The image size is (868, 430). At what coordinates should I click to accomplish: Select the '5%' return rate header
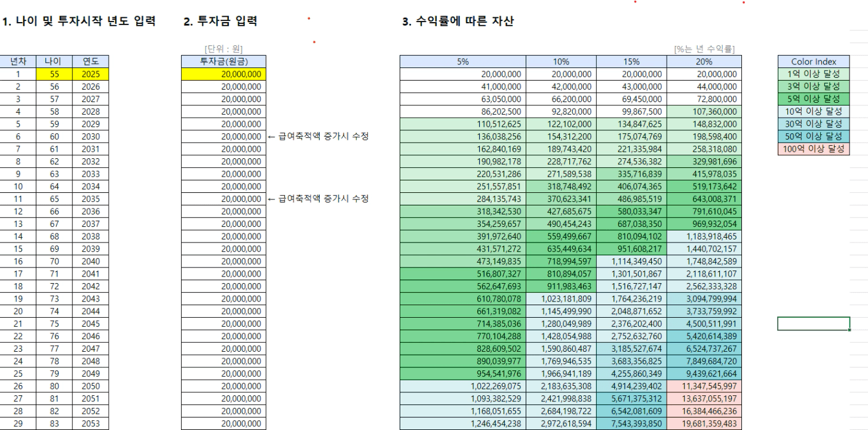tap(463, 62)
